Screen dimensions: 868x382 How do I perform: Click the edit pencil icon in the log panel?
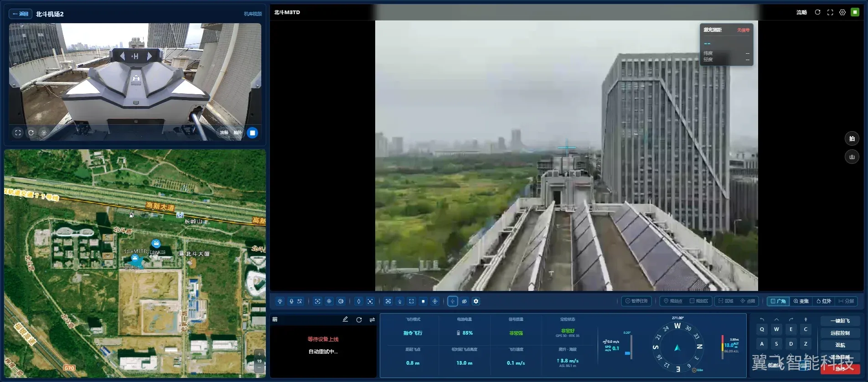click(346, 320)
